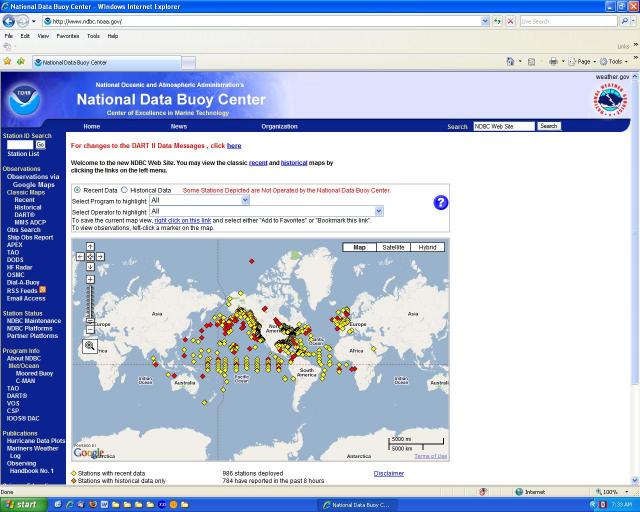Screen dimensions: 640x512
Task: Click the map magnifier zoom tool
Action: click(90, 346)
